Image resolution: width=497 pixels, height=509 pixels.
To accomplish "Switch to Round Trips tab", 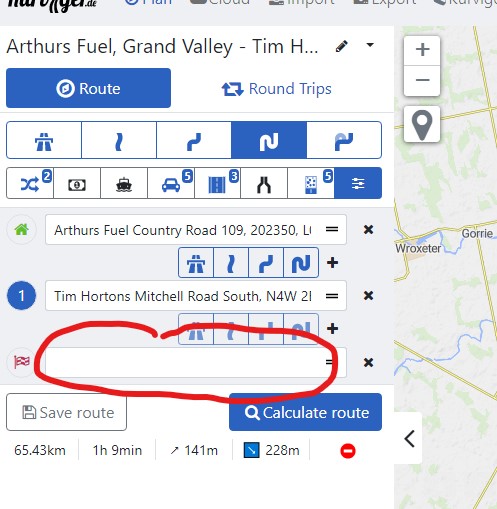I will 277,89.
